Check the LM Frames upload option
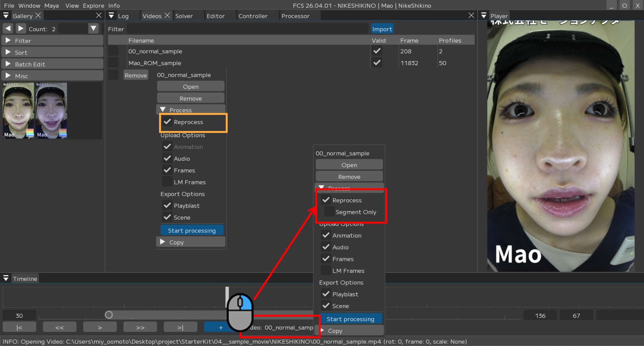Image resolution: width=644 pixels, height=346 pixels. coord(167,182)
